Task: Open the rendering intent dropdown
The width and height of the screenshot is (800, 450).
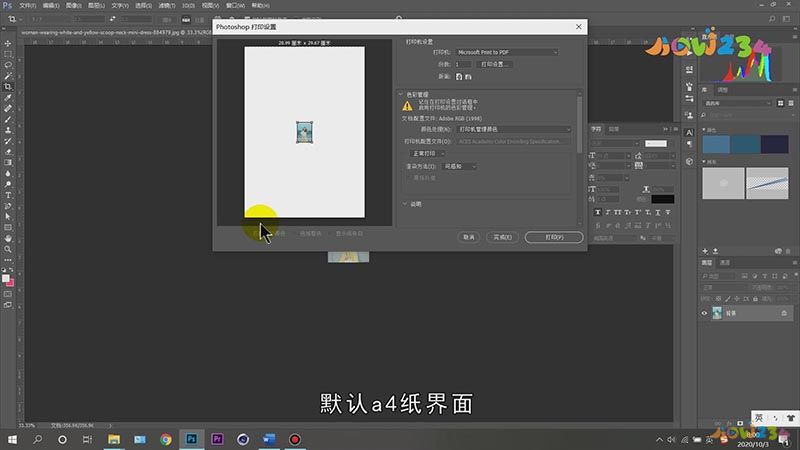Action: (459, 166)
